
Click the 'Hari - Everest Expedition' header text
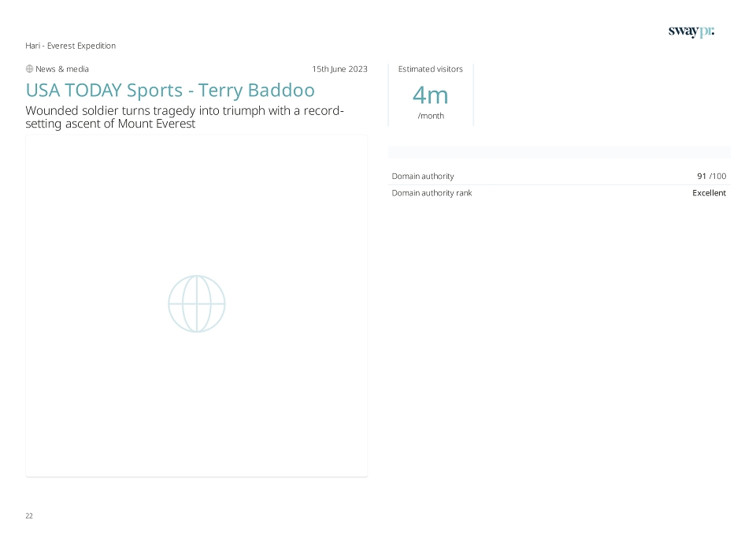[x=70, y=46]
